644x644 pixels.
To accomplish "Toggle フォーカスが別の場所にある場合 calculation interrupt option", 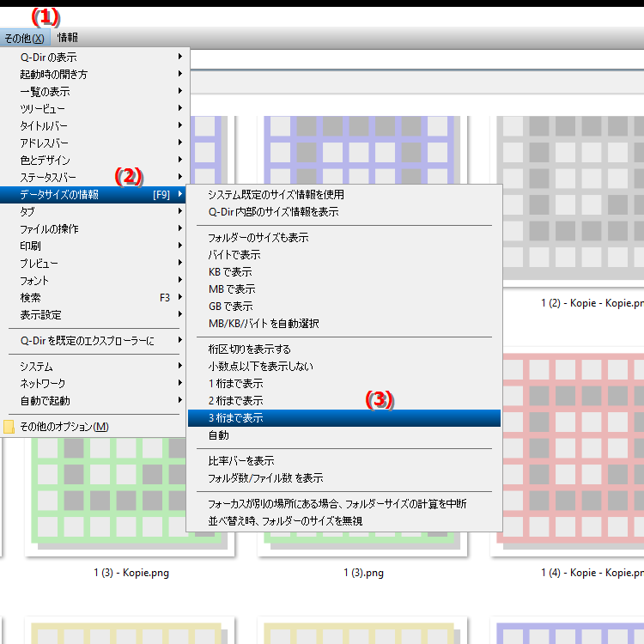I will 344,504.
